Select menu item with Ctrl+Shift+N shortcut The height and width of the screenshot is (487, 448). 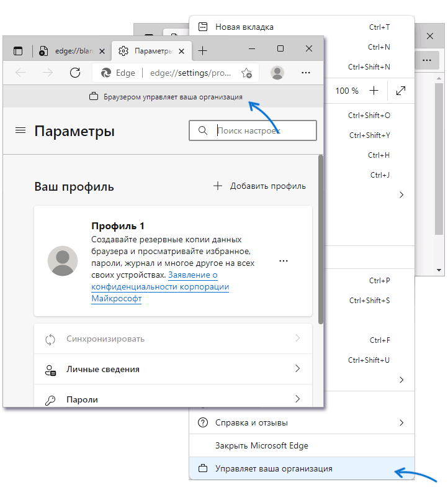(x=369, y=67)
